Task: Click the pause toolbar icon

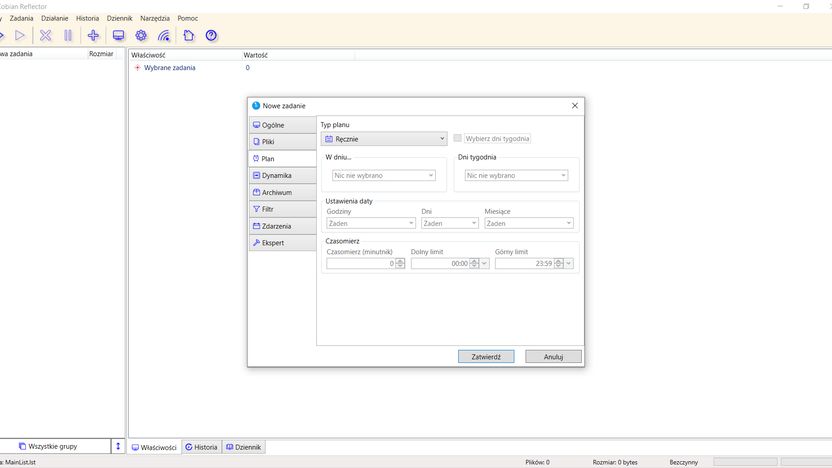Action: point(68,36)
